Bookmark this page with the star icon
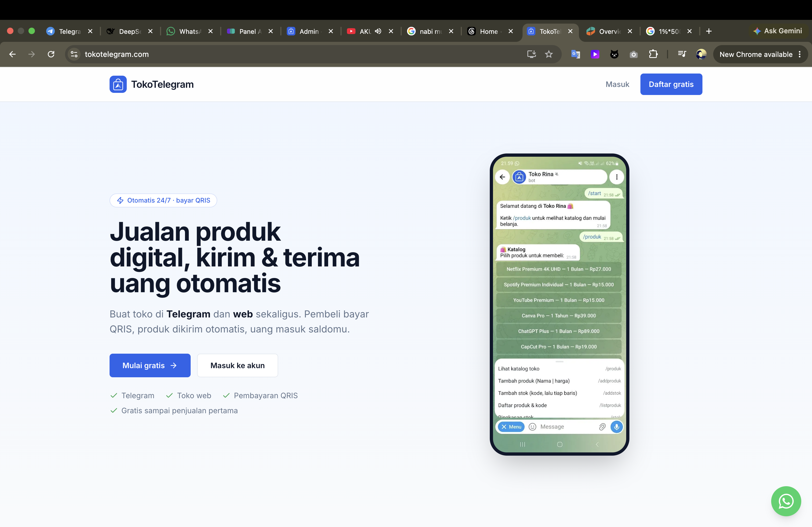The height and width of the screenshot is (527, 812). tap(549, 54)
